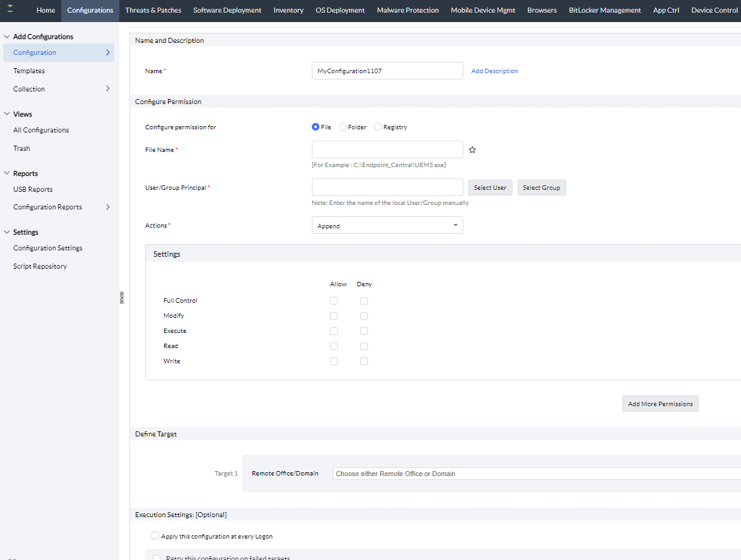Check Deny for the Write permission

tap(364, 361)
